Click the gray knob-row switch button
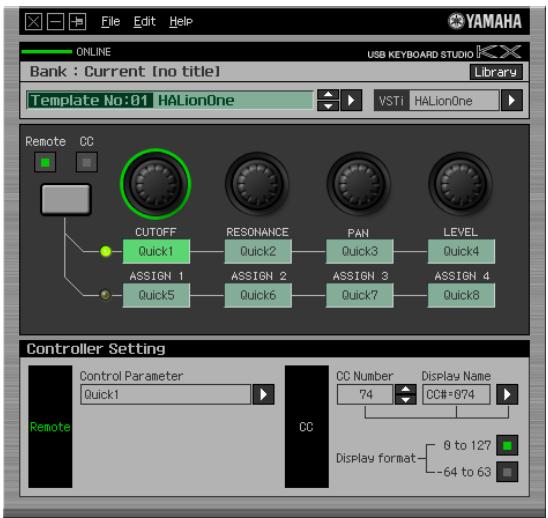This screenshot has height=518, width=548. coord(66,199)
